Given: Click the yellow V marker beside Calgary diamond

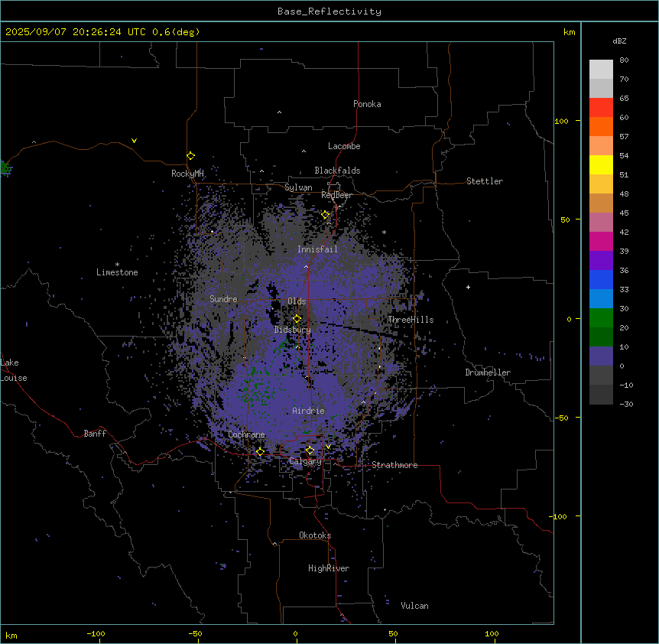Looking at the screenshot, I should pos(328,447).
